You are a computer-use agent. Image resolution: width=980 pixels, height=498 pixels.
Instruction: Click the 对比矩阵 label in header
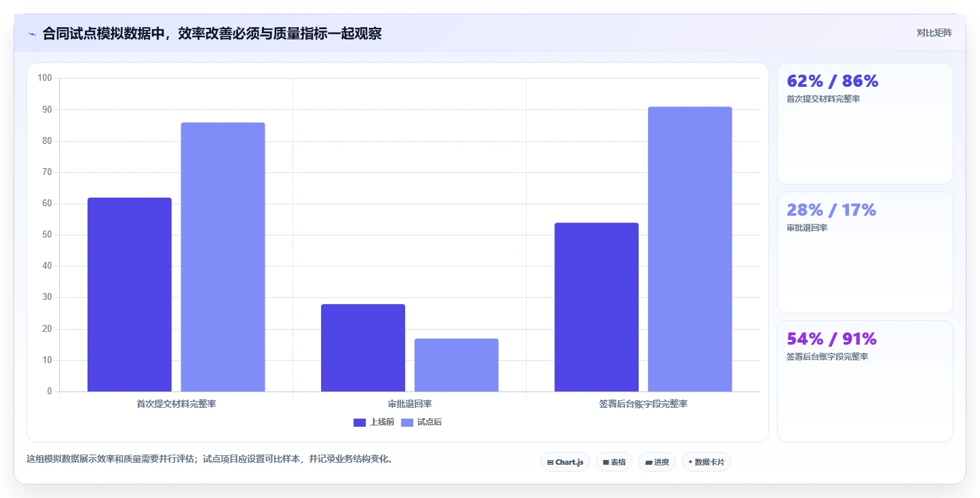click(x=934, y=33)
